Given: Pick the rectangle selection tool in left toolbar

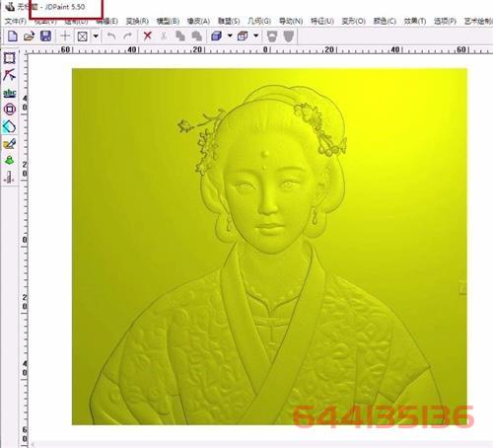Looking at the screenshot, I should point(9,58).
